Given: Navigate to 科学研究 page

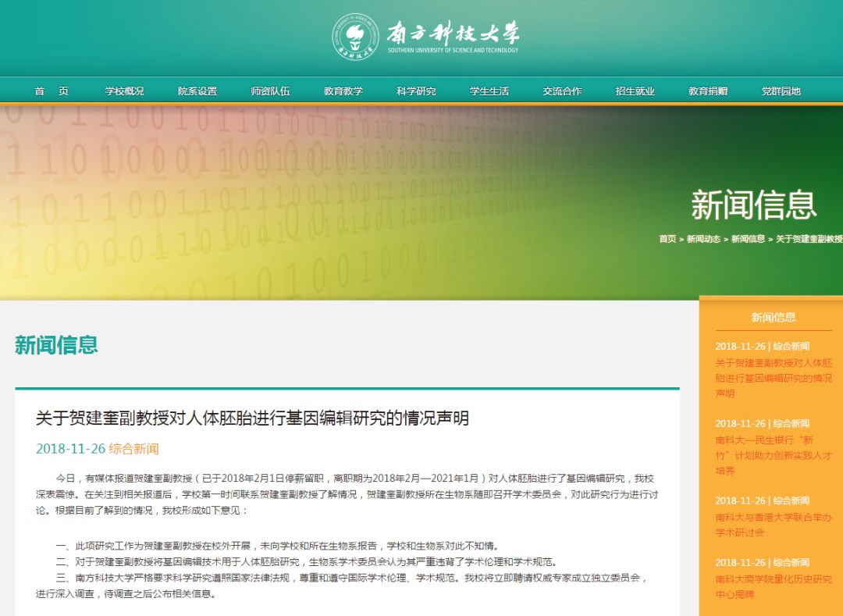Looking at the screenshot, I should point(416,91).
